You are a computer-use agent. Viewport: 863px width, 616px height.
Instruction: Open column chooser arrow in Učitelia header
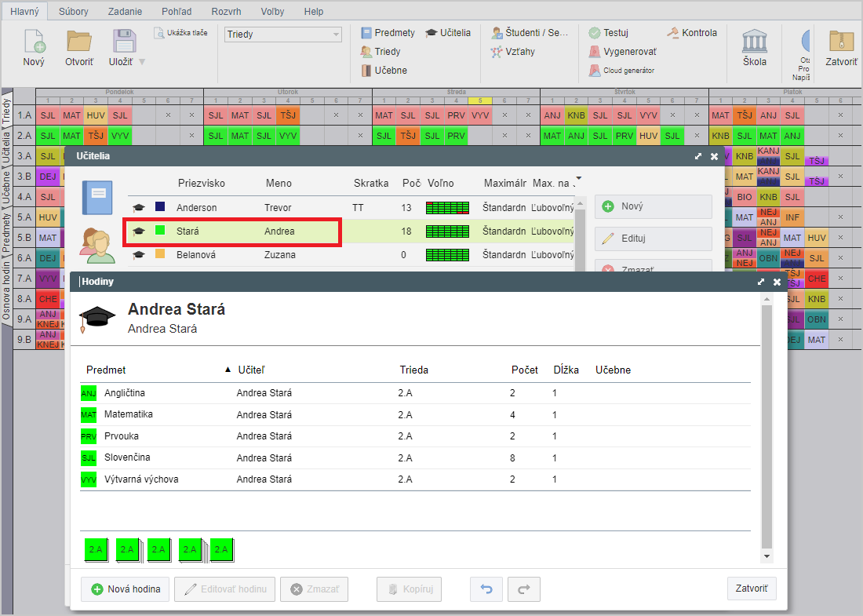tap(578, 178)
